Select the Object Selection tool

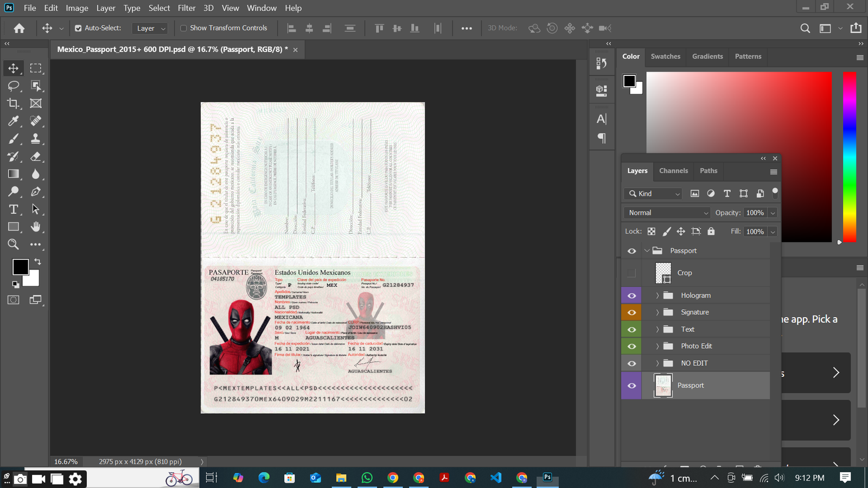(36, 86)
